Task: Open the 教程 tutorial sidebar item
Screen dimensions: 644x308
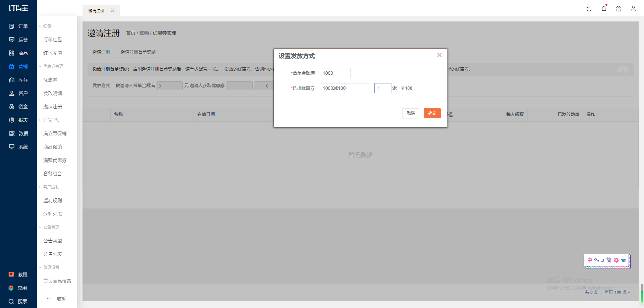Action: (x=18, y=274)
